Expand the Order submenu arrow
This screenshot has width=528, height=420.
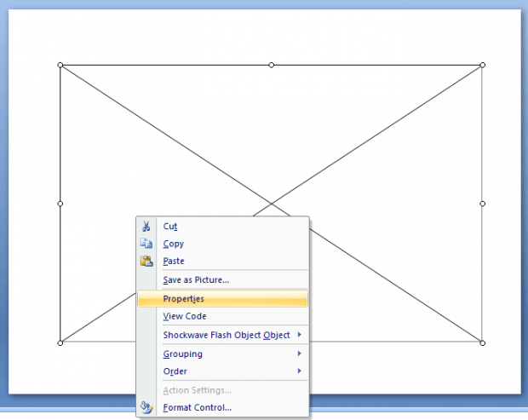(300, 371)
